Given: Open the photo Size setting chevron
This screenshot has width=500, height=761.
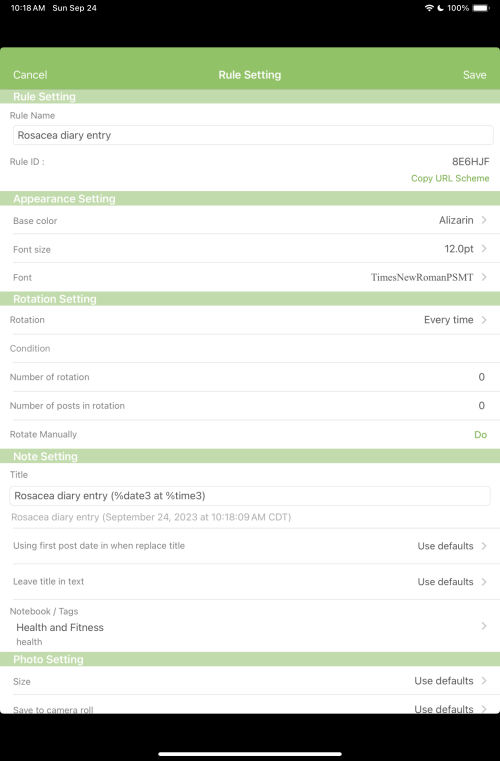Looking at the screenshot, I should pos(484,680).
